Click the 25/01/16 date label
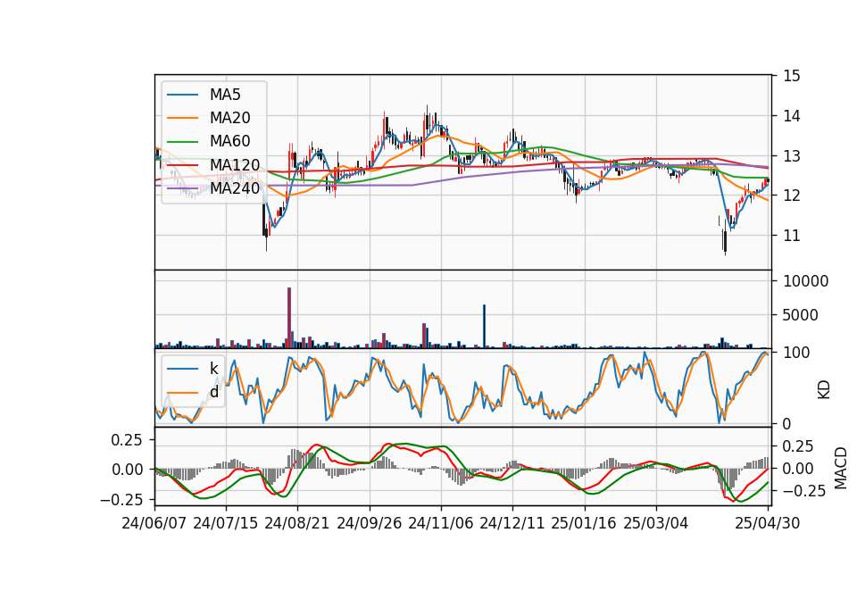The image size is (857, 616). 584,523
